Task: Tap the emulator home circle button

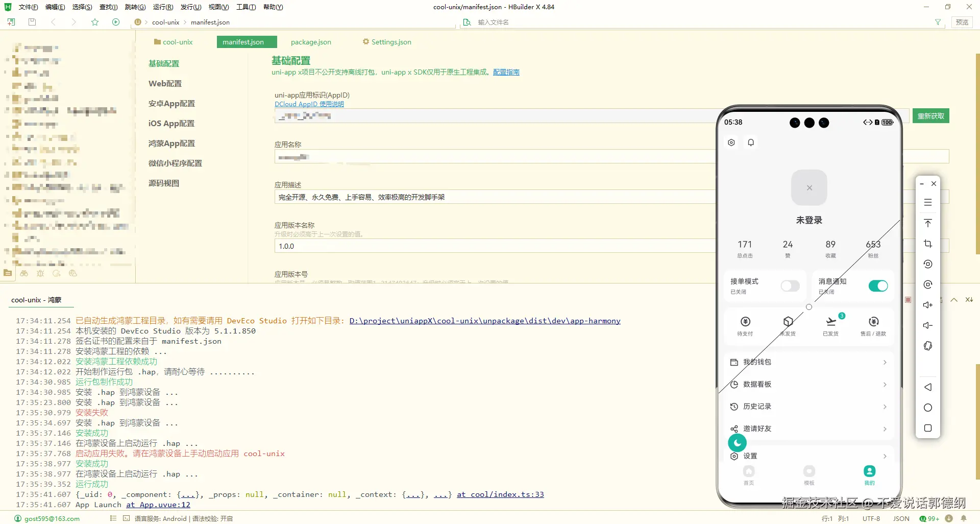Action: click(928, 408)
